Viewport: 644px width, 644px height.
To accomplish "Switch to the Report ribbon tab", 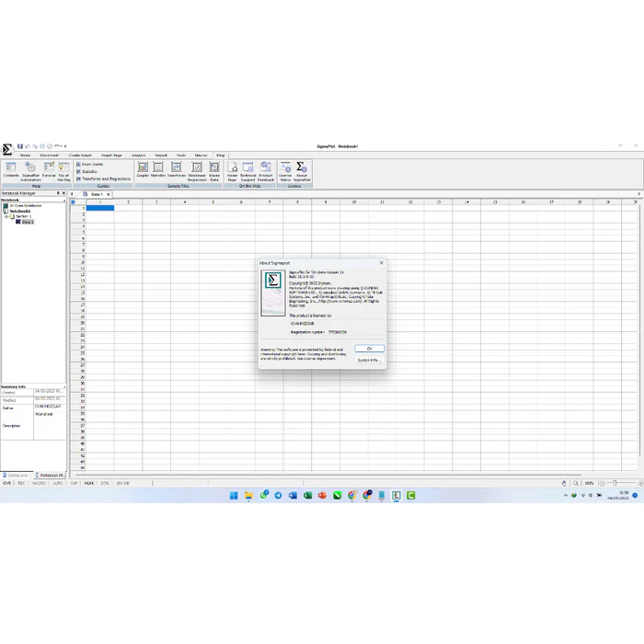I will pyautogui.click(x=161, y=155).
